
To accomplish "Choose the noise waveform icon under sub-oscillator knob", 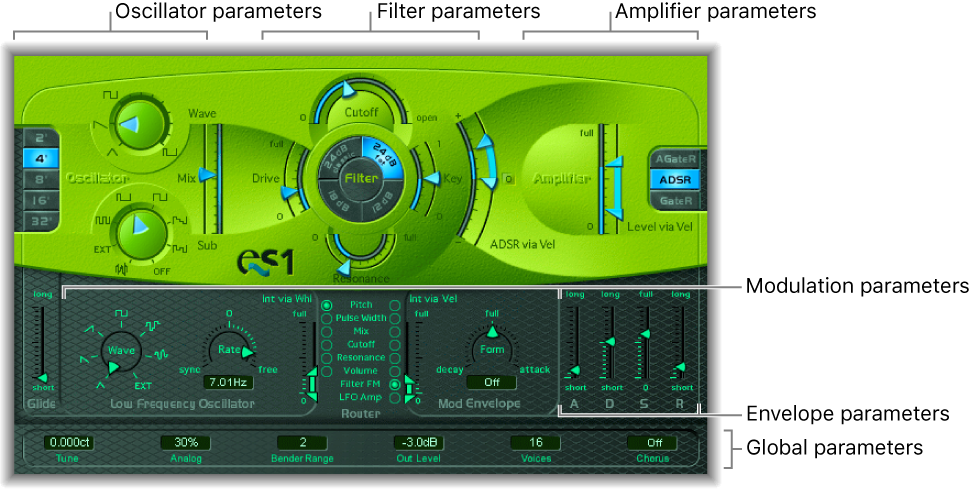I will click(120, 269).
